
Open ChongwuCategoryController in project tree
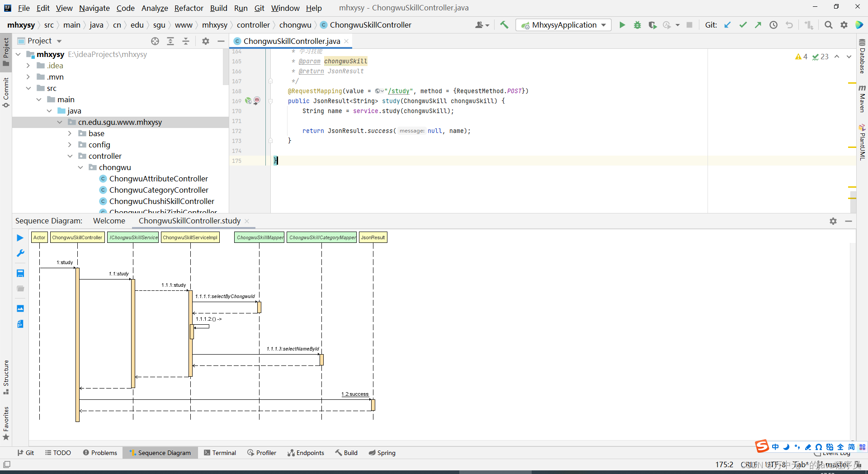click(159, 190)
